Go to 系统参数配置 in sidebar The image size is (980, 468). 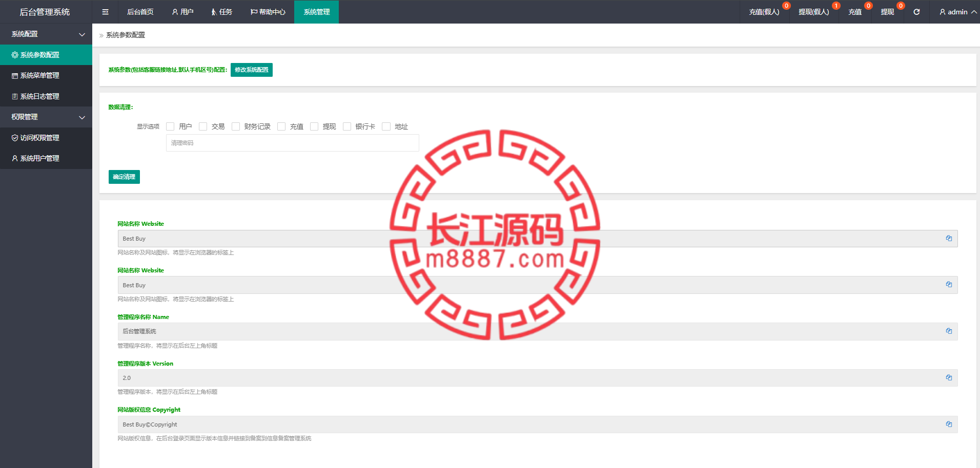46,55
